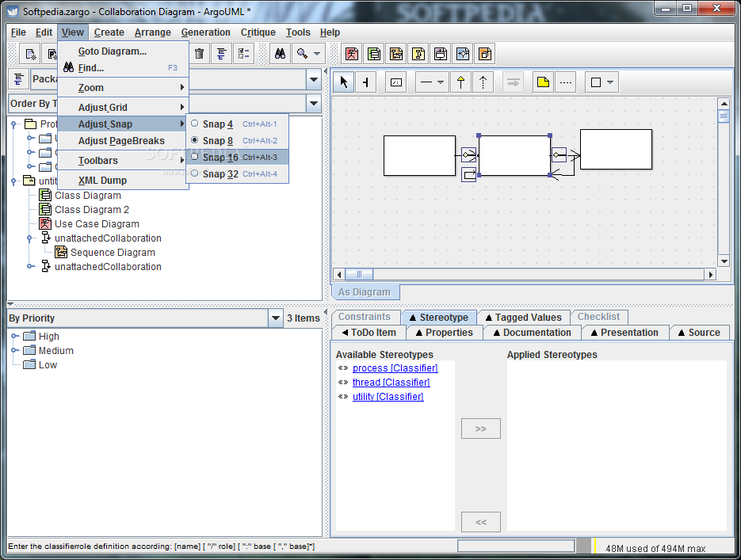
Task: Click the >> add stereotype button
Action: click(480, 429)
